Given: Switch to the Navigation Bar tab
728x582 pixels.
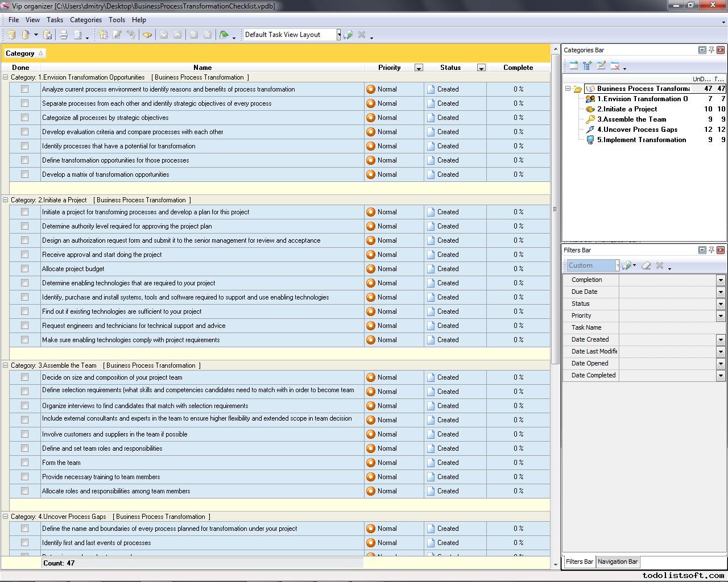Looking at the screenshot, I should (x=617, y=562).
